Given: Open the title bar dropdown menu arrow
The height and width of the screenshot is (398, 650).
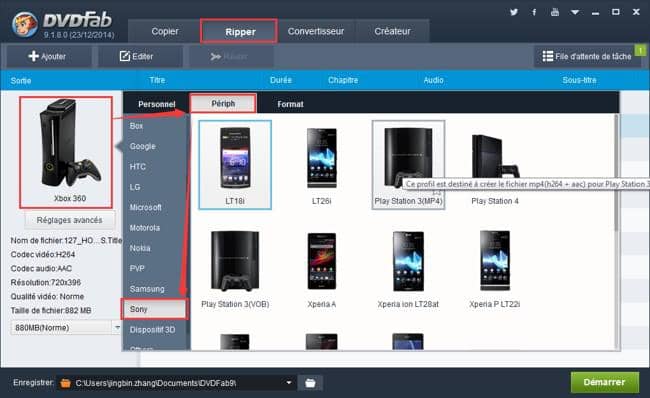Looking at the screenshot, I should (575, 12).
